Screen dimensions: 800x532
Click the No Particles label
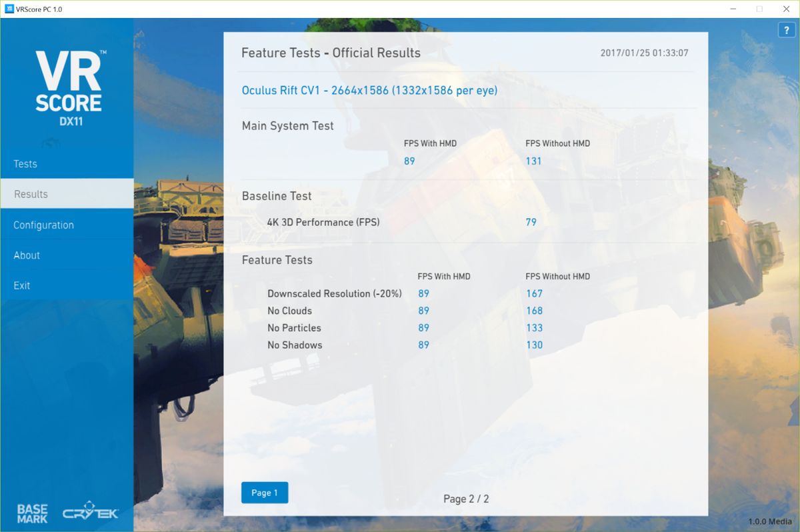[294, 328]
